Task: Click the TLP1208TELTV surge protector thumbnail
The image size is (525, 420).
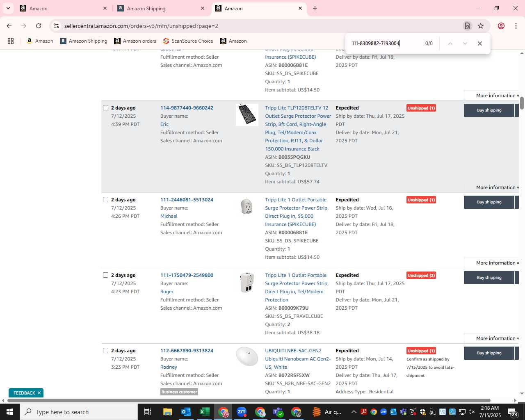Action: coord(247,115)
